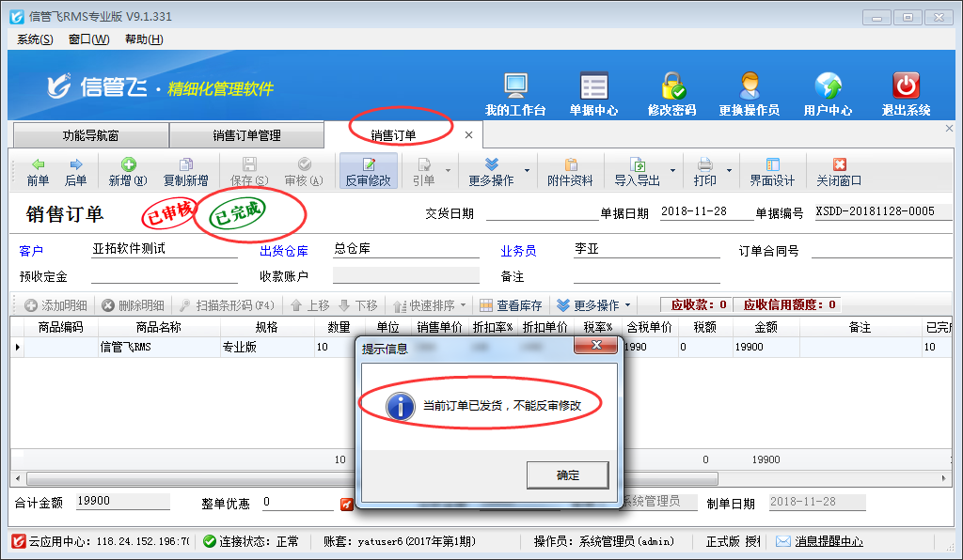Image resolution: width=963 pixels, height=560 pixels.
Task: Switch to 功能导航窗 tab
Action: coord(90,135)
